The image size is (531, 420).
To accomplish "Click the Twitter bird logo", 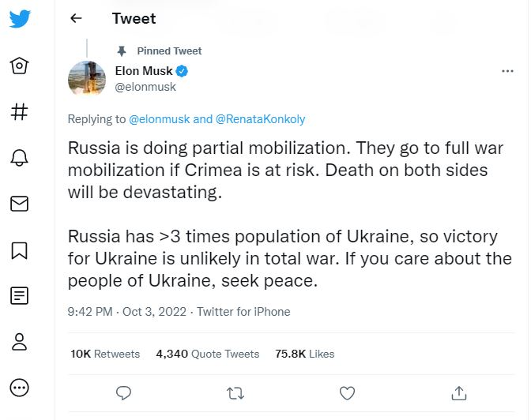I will [21, 20].
